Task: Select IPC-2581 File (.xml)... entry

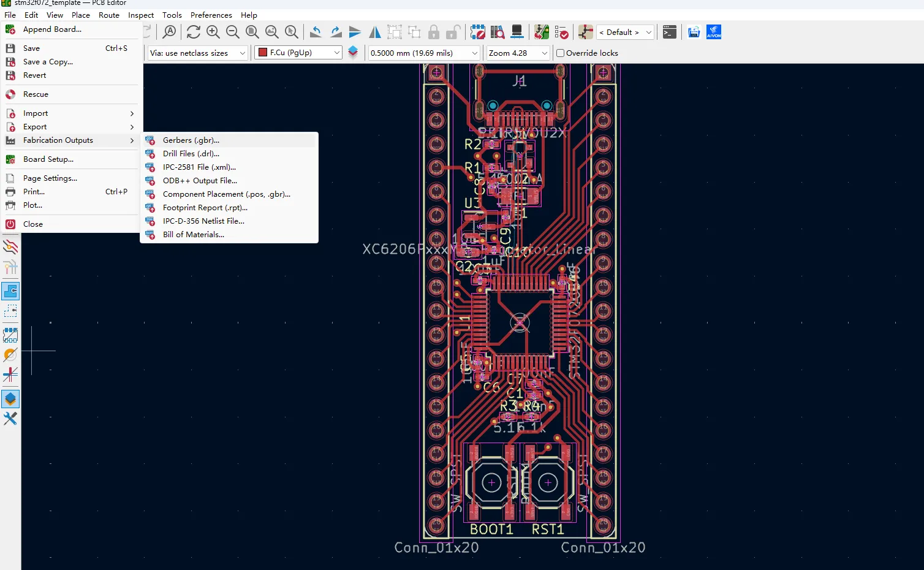Action: click(229, 167)
